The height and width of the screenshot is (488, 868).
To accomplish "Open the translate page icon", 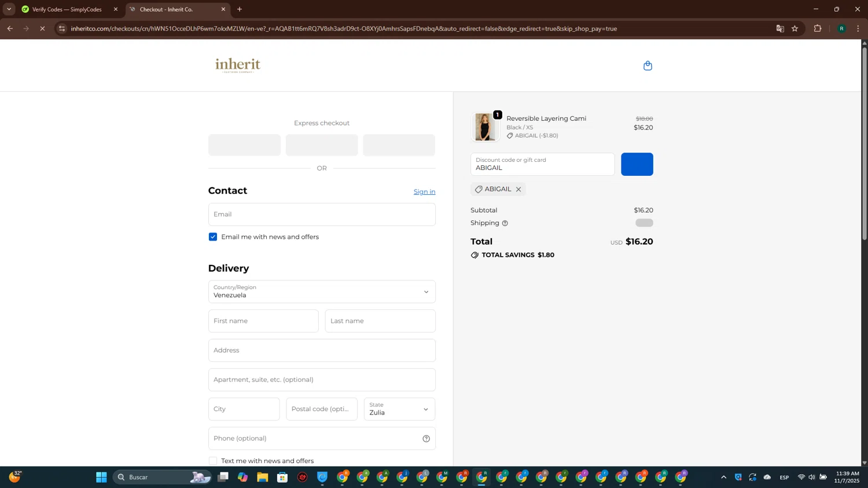I will (x=779, y=28).
